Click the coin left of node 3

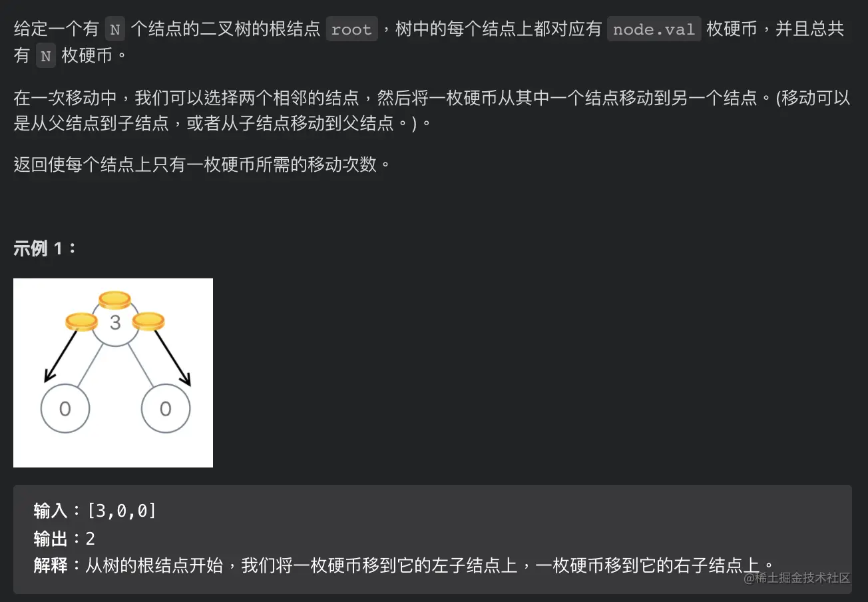[x=81, y=322]
